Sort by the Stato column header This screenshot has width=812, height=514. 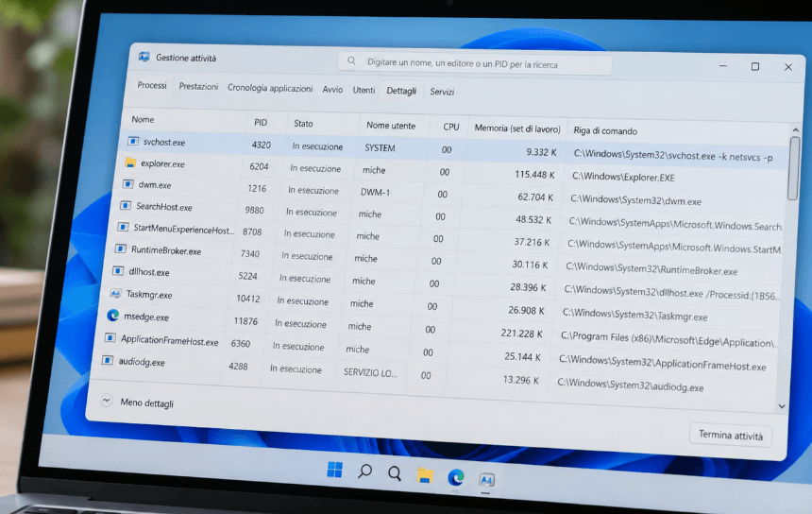point(303,124)
